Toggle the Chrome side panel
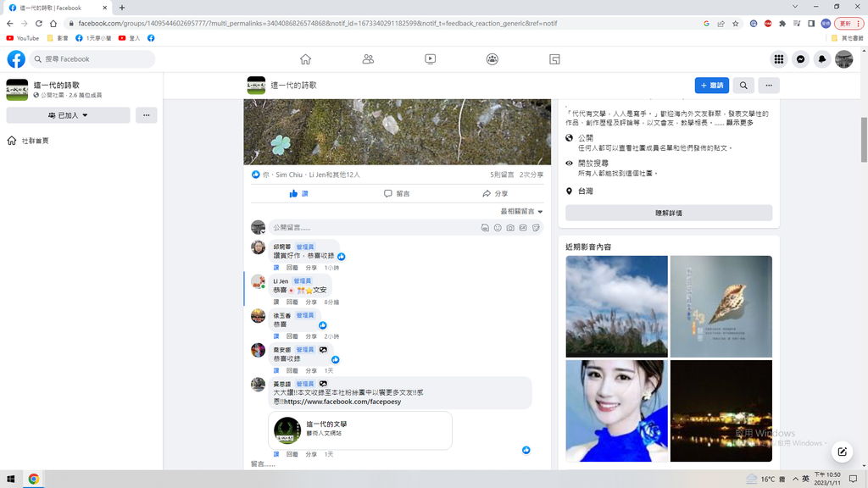The width and height of the screenshot is (868, 488). [x=811, y=24]
